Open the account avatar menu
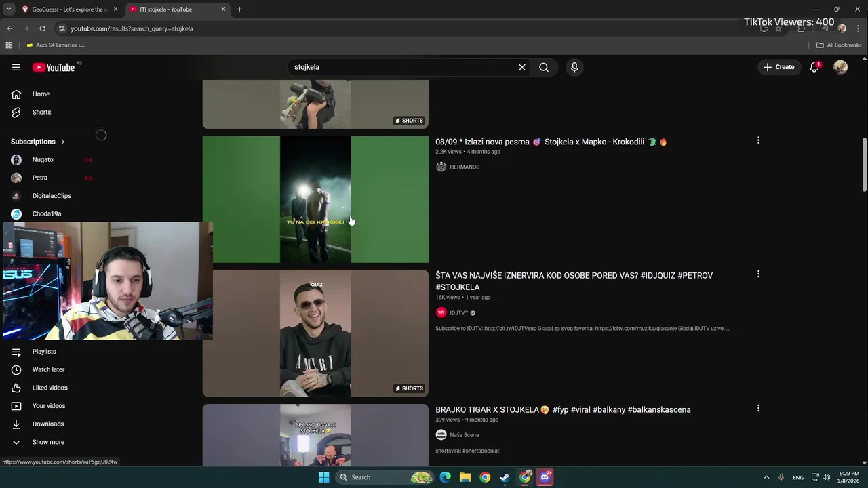Viewport: 868px width, 488px height. tap(840, 67)
